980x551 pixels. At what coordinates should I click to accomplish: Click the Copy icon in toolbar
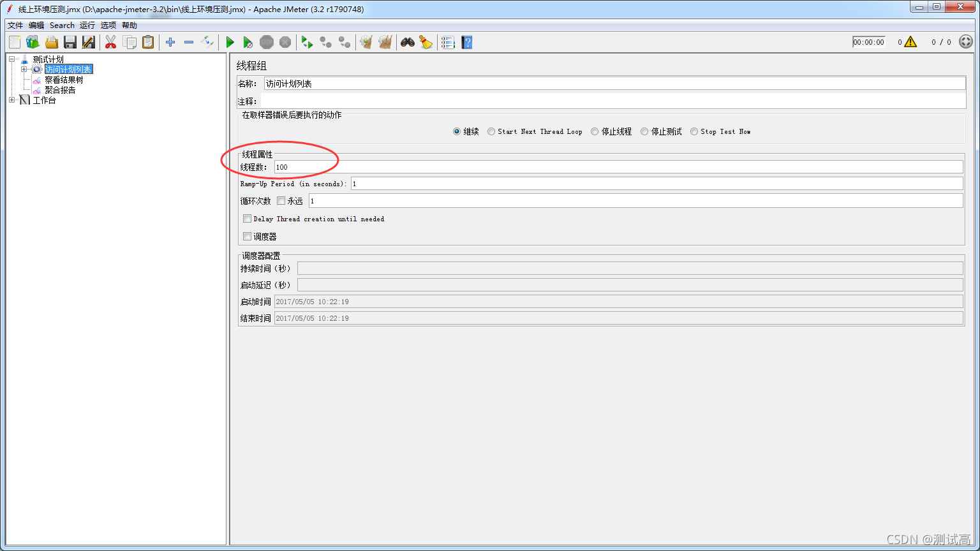130,42
